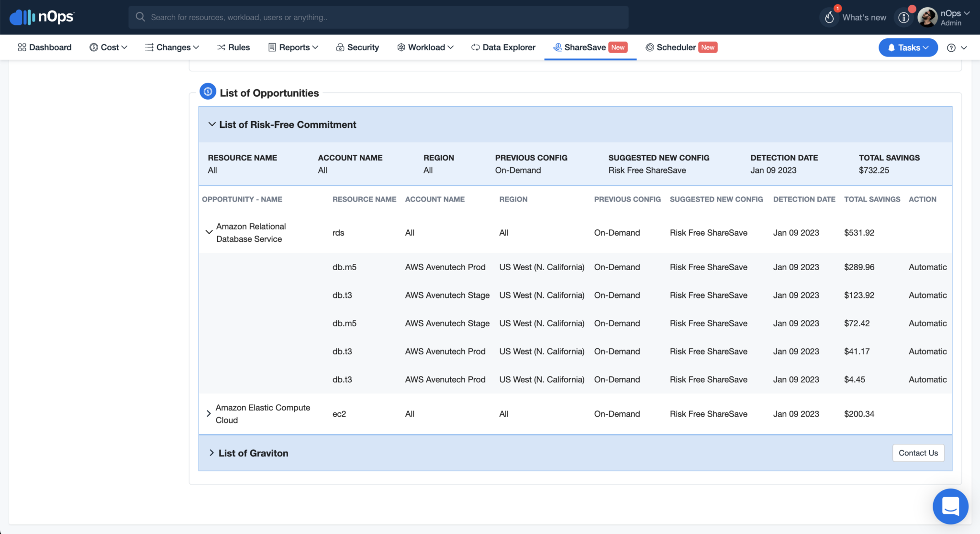Collapse Amazon Relational Database Service row
Screen dimensions: 980x534
[209, 232]
